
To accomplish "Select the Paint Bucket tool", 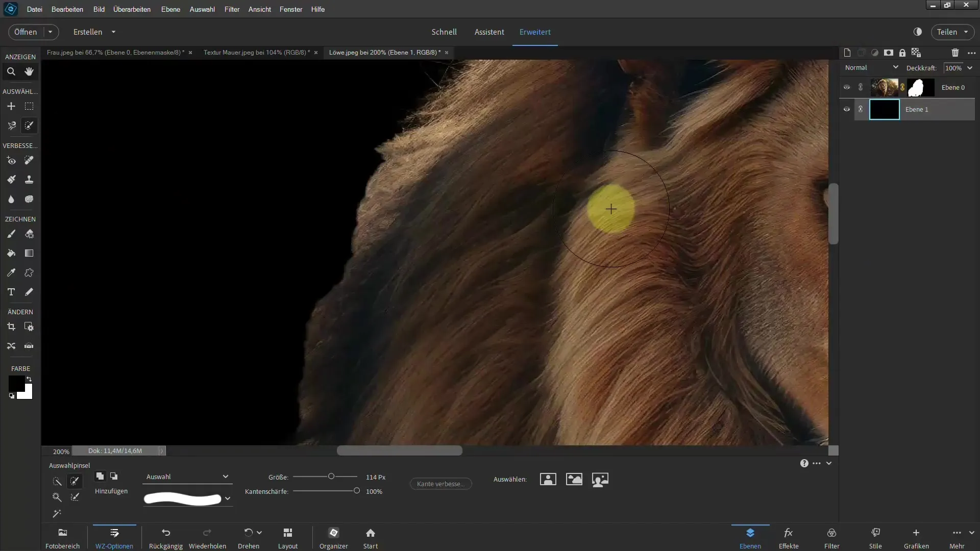I will [11, 253].
